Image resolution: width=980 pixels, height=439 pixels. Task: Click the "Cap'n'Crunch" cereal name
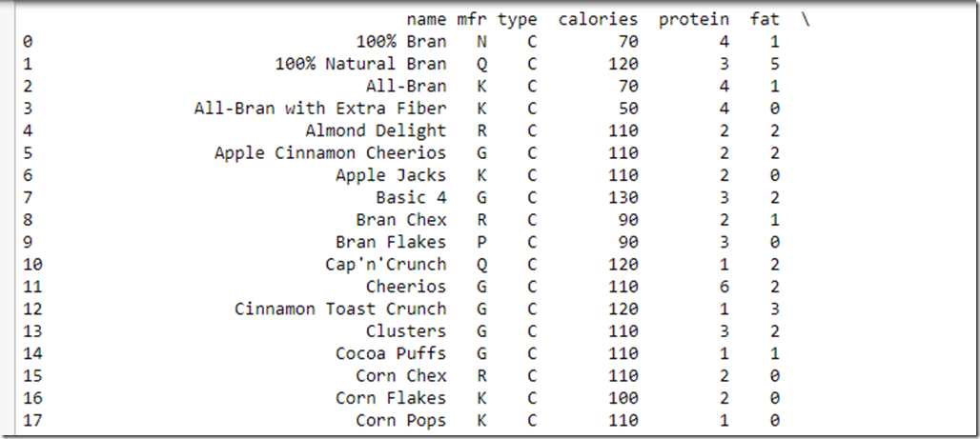coord(385,264)
